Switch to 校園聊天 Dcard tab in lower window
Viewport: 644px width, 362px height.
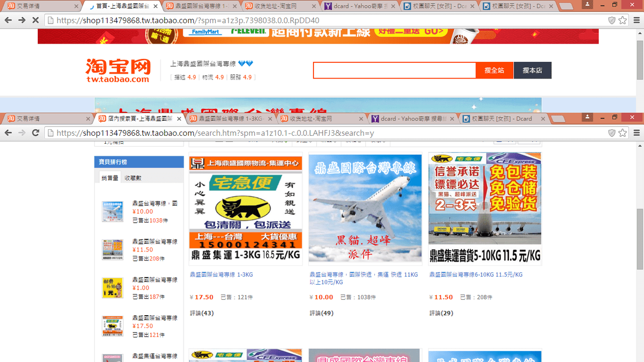pos(503,119)
